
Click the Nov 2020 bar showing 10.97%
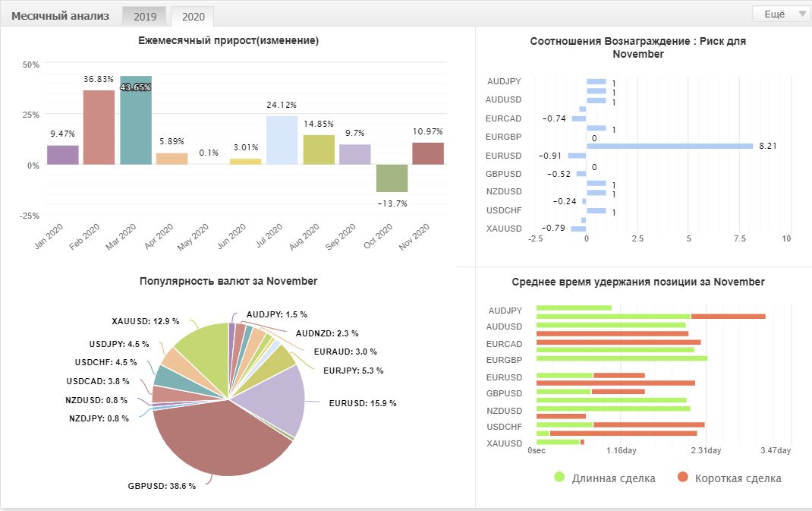click(428, 153)
